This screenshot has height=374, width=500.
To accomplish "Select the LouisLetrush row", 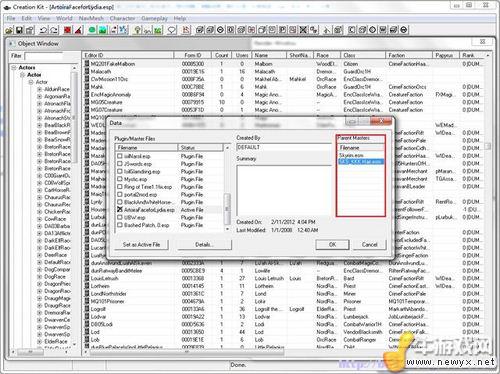I will [283, 278].
